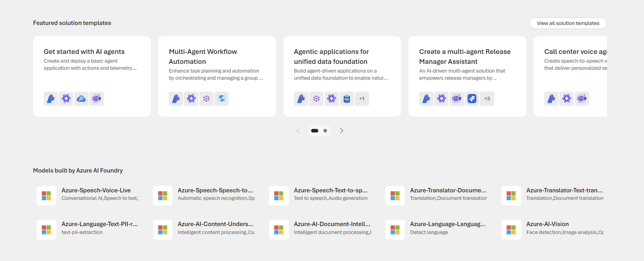
Task: Select the first active carousel page indicator
Action: 315,131
